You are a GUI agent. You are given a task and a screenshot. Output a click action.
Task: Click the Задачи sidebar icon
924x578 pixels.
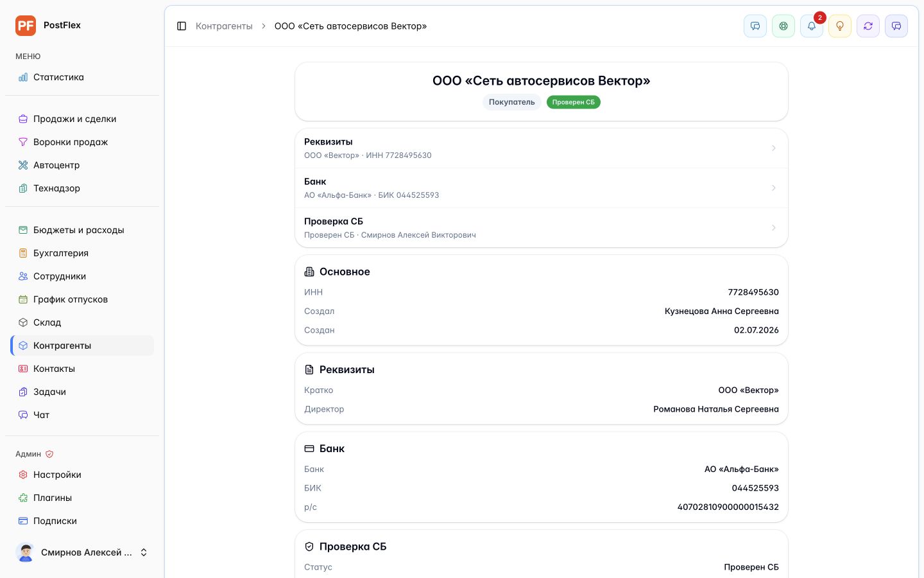click(23, 392)
